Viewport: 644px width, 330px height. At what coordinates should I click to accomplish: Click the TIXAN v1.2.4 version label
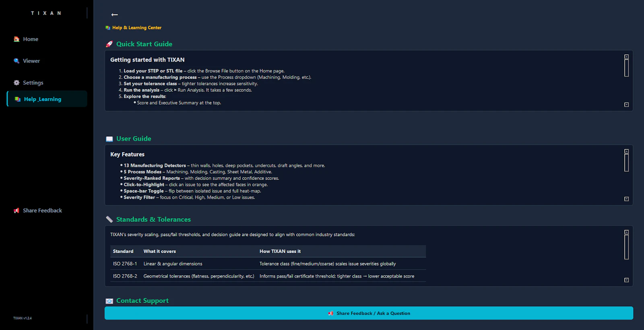23,318
